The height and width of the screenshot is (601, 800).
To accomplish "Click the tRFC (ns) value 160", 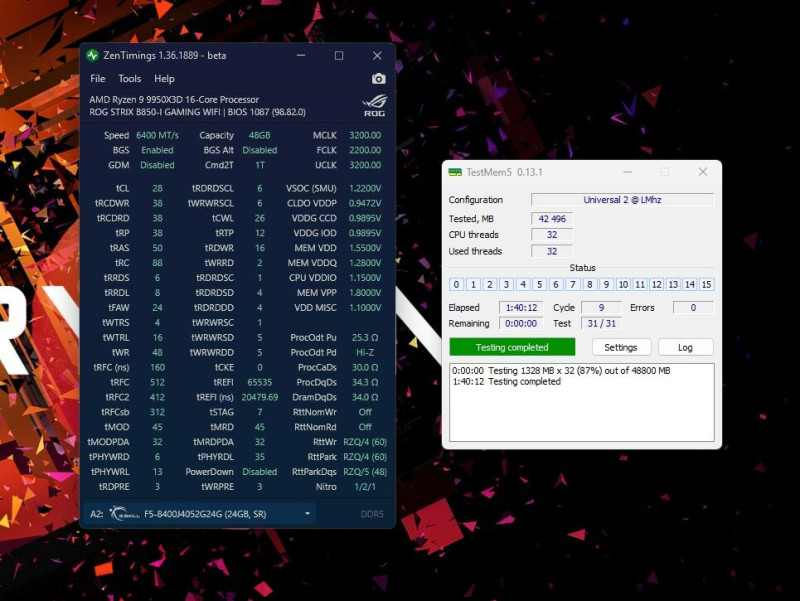I will (157, 367).
